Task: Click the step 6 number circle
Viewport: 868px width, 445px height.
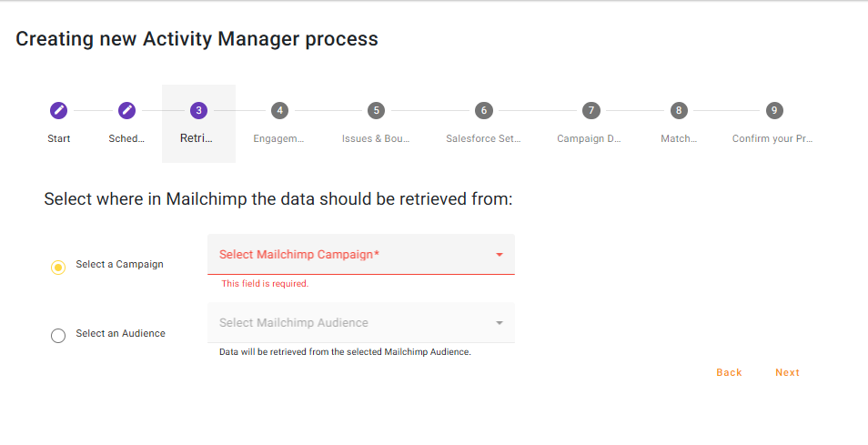Action: [483, 110]
